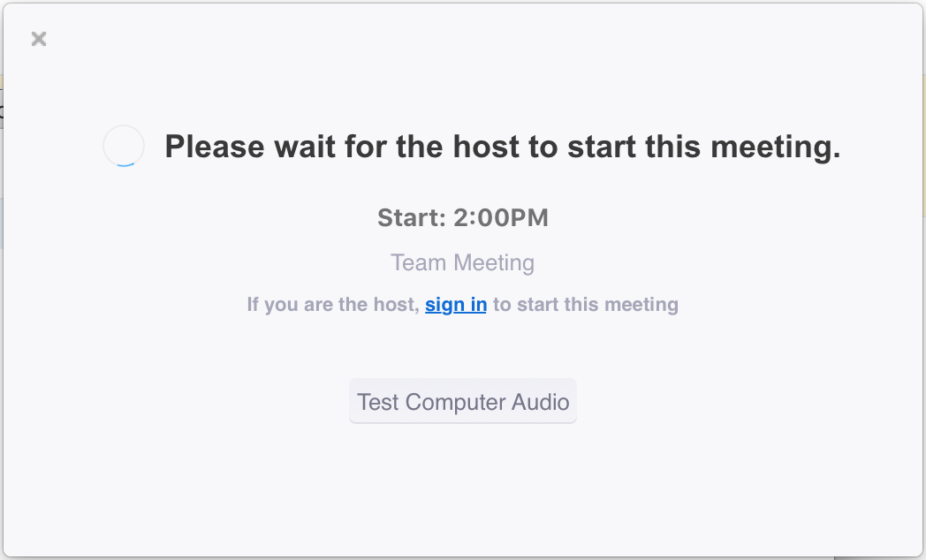926x560 pixels.
Task: Click the word "wait" in the heading
Action: [296, 147]
